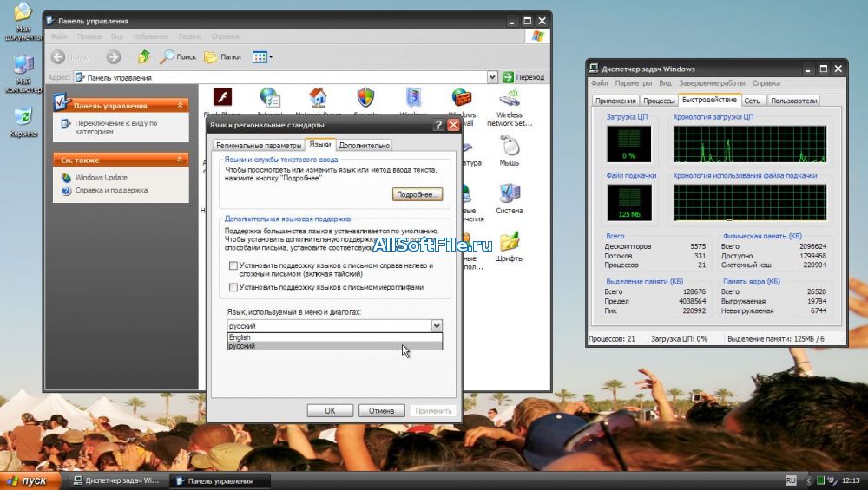Switch to Региональные параметры tab
The width and height of the screenshot is (868, 490).
click(259, 146)
